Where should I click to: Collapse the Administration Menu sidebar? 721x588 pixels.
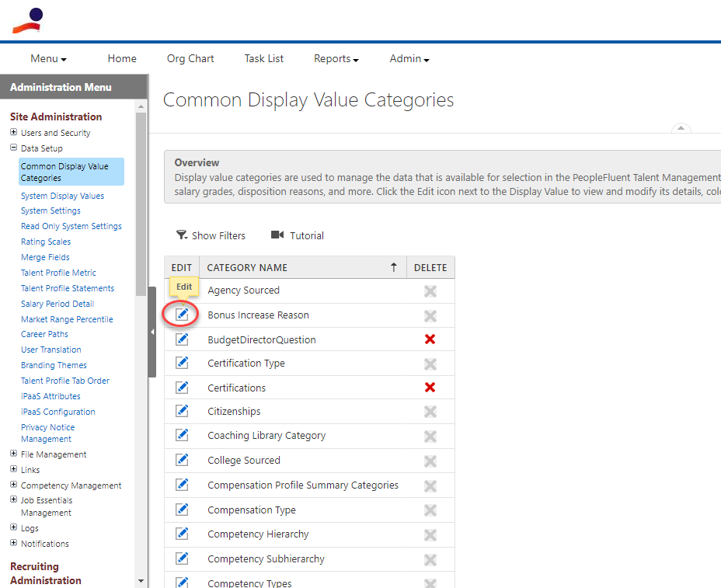pos(152,332)
